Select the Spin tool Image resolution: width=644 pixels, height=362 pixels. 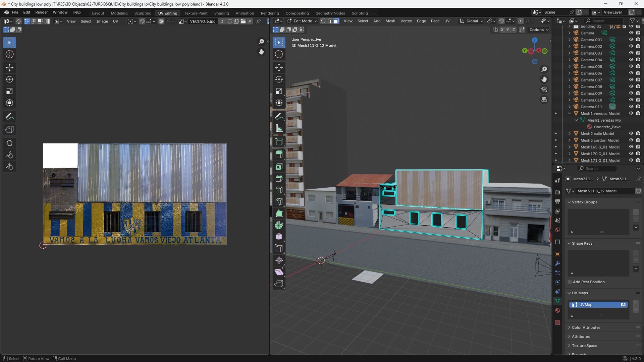pos(279,225)
